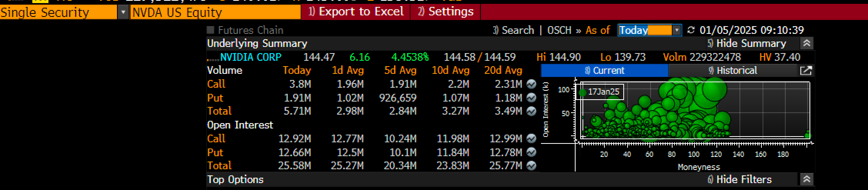Screen dimensions: 868x190
Task: Pop out the bubble chart in a new window
Action: 806,70
